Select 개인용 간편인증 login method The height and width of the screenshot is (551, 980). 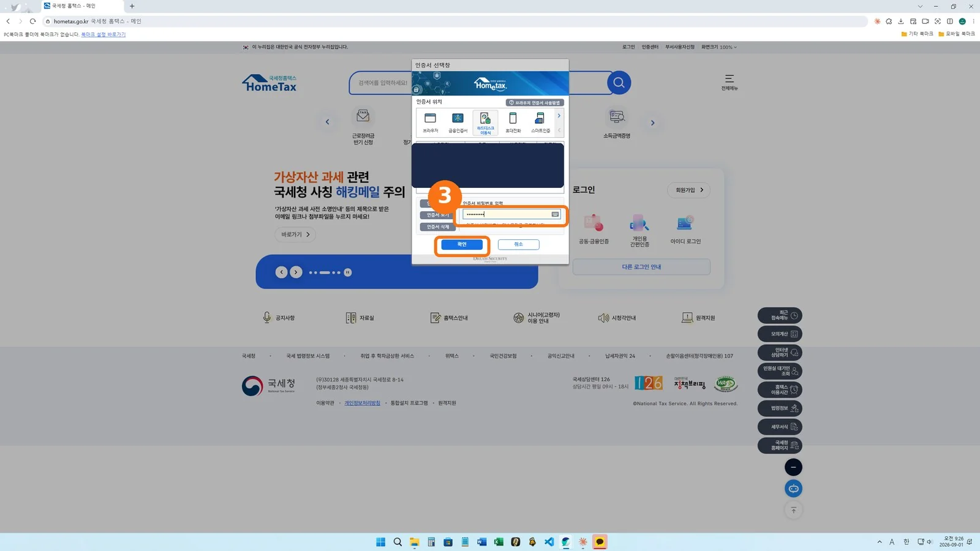tap(639, 231)
